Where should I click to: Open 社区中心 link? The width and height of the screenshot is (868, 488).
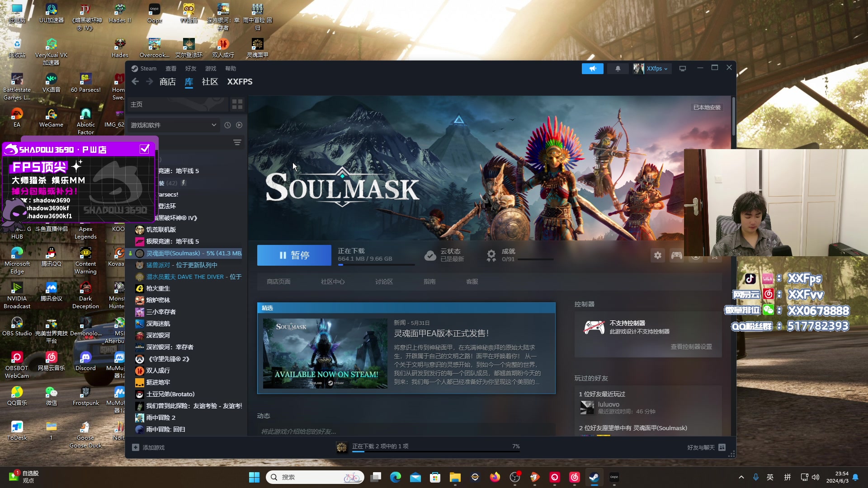tap(333, 282)
